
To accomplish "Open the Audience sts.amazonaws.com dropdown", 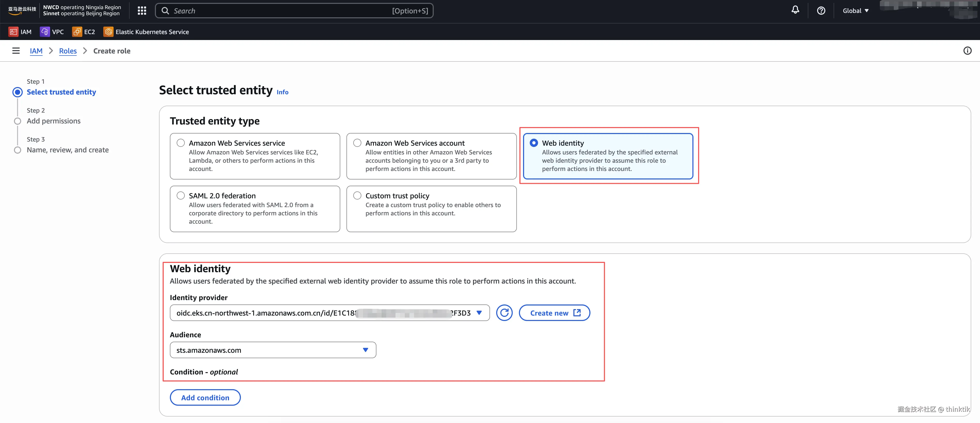I will [273, 350].
